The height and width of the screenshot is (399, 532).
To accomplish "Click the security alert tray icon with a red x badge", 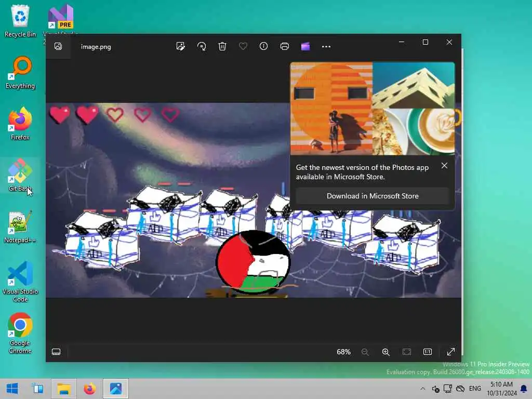I will [x=436, y=389].
